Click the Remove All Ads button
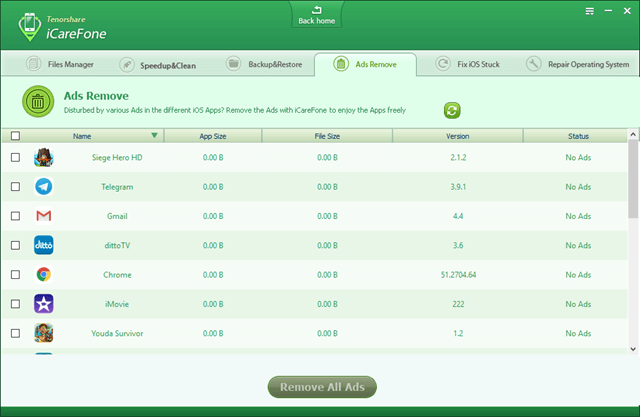Screen dimensions: 640x417 (322, 387)
